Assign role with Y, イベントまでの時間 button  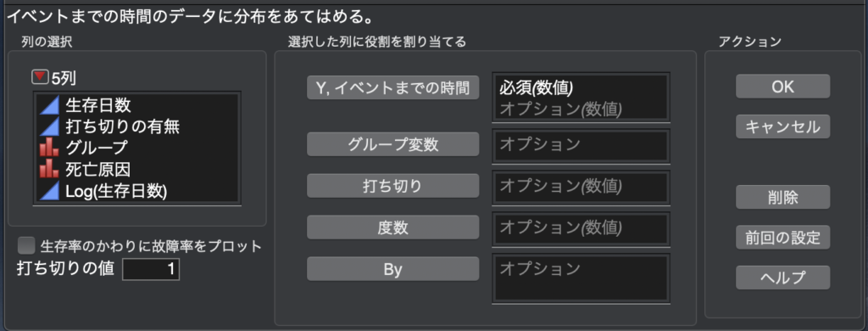pos(392,87)
